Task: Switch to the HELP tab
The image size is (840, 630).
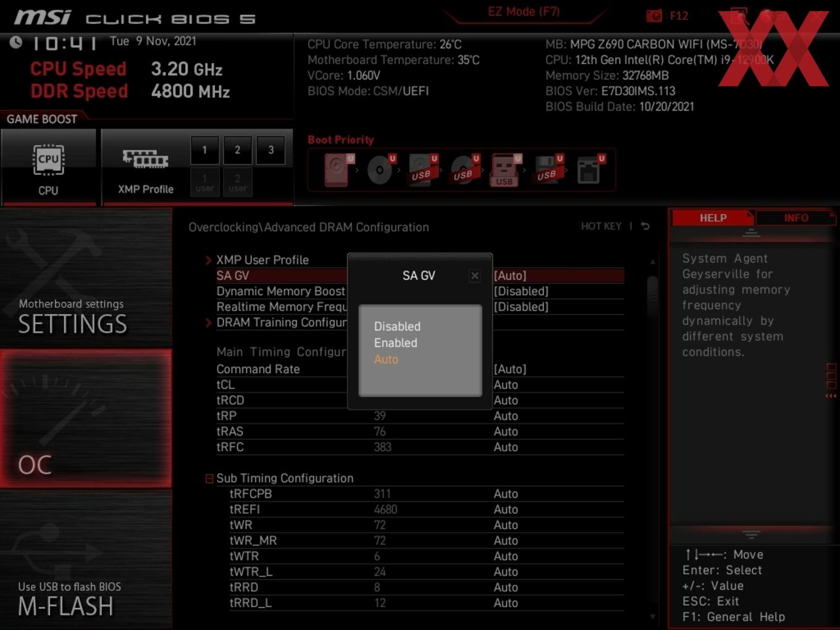Action: coord(713,217)
